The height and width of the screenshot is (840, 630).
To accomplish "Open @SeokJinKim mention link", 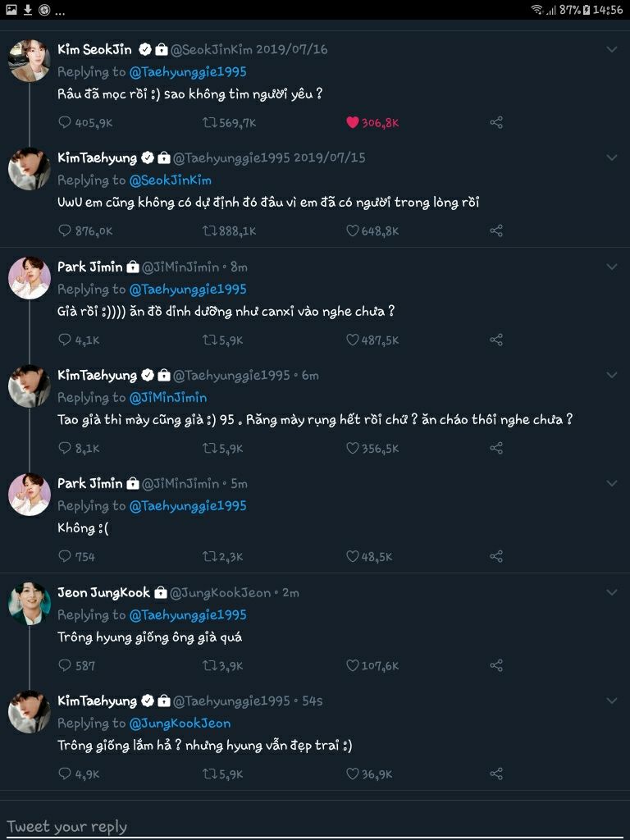I will (171, 180).
